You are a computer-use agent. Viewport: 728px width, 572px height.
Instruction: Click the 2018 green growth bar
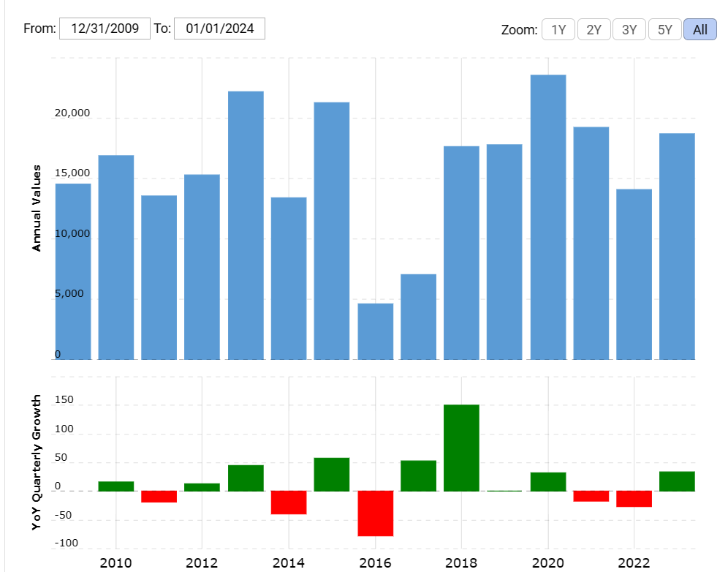461,448
